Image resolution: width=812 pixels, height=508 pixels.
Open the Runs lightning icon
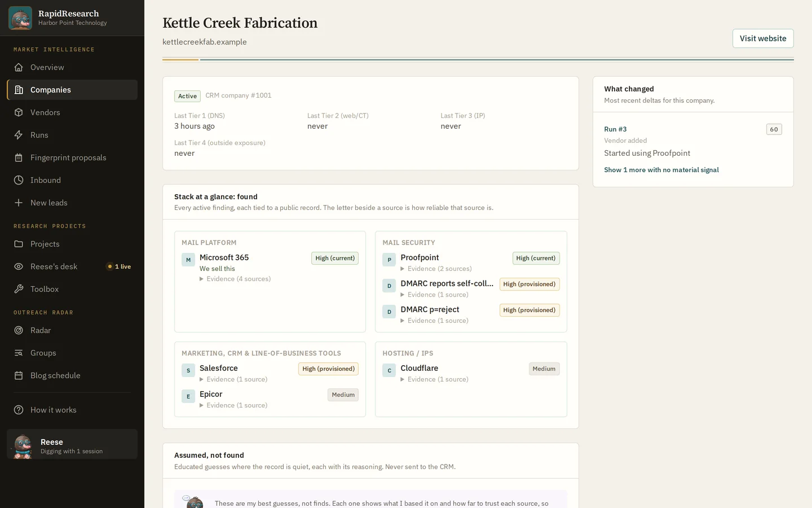tap(19, 135)
